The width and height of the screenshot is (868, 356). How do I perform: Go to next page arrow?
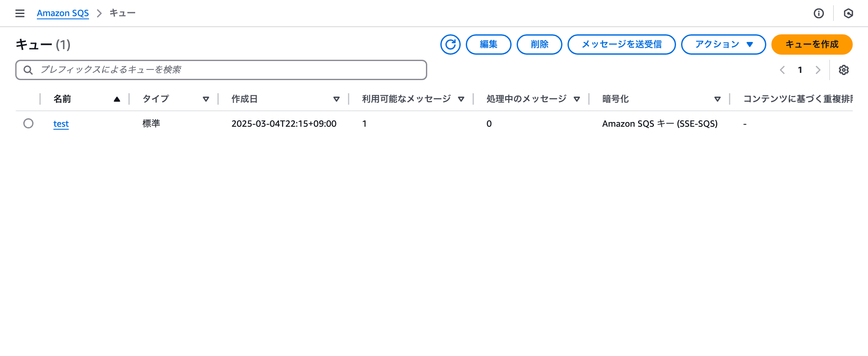click(818, 70)
